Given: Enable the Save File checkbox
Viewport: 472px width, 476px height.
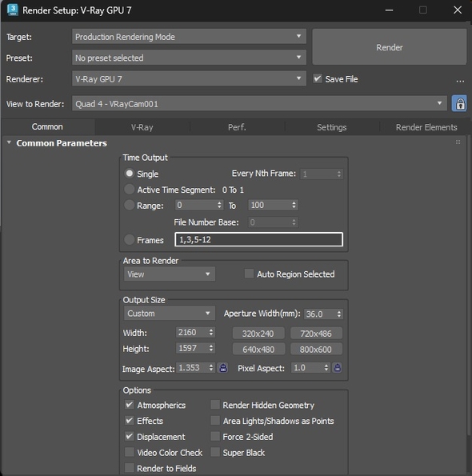Looking at the screenshot, I should click(318, 78).
